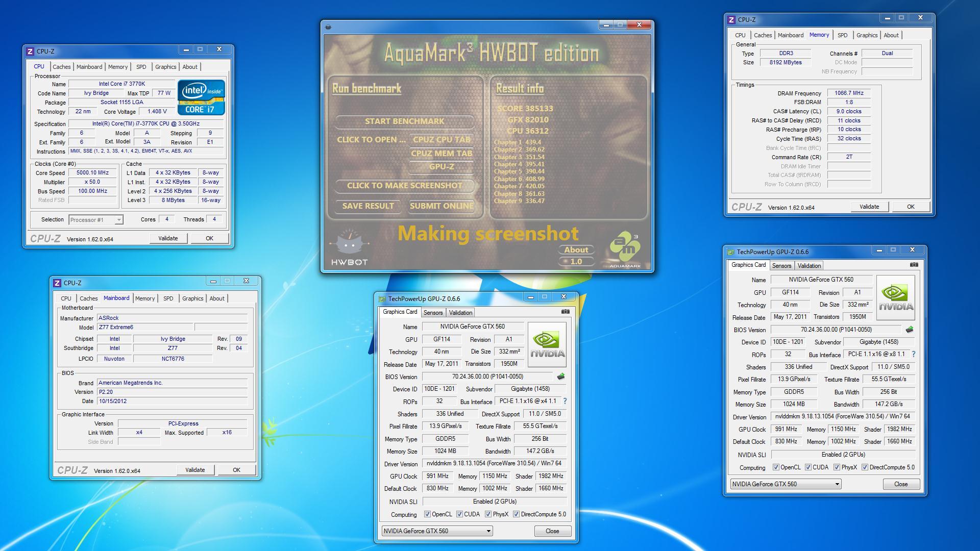This screenshot has width=980, height=551.
Task: Click 1.0 version label in AquaMark
Action: [576, 262]
